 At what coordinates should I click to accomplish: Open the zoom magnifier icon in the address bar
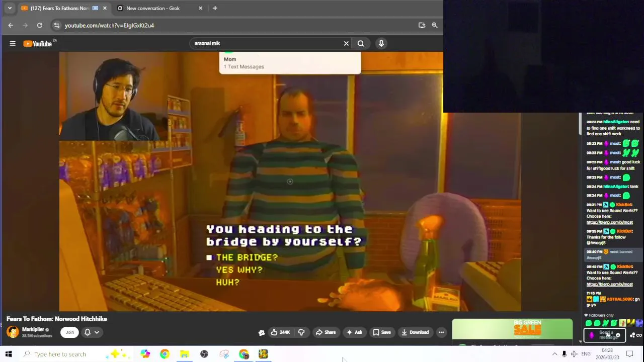[x=435, y=25]
